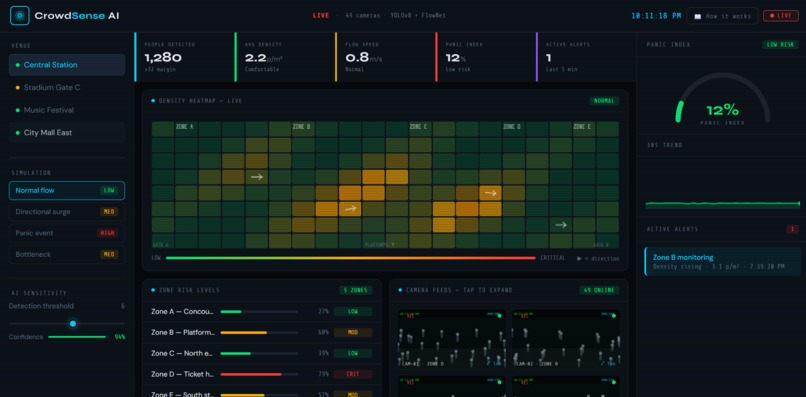Click the CrowdSense AI logo icon
Screen dimensions: 806x397
click(20, 16)
